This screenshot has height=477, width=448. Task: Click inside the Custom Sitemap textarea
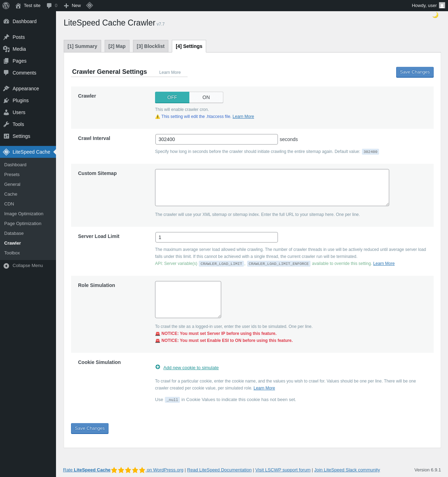coord(272,188)
